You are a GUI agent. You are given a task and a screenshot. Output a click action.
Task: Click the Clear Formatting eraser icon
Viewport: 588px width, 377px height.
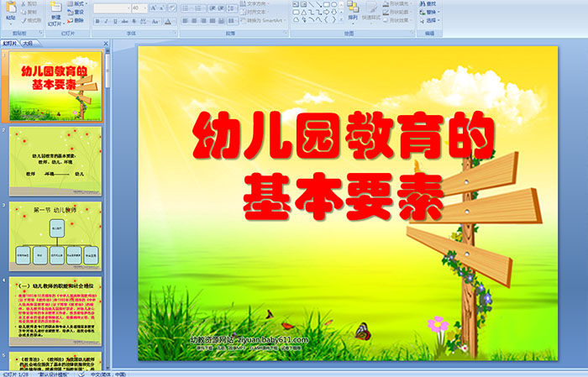click(x=172, y=8)
